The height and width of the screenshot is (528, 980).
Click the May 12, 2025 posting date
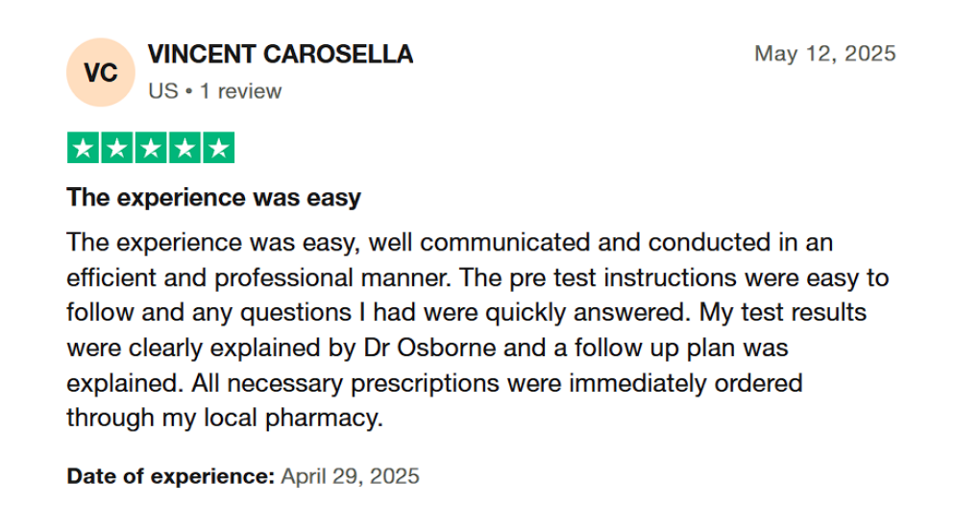825,54
